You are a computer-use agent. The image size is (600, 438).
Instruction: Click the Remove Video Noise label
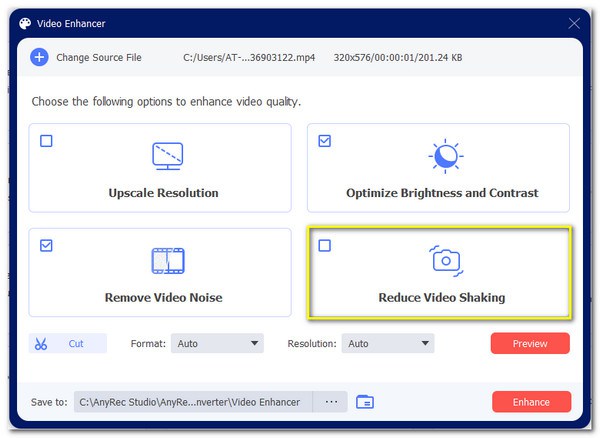pos(163,298)
